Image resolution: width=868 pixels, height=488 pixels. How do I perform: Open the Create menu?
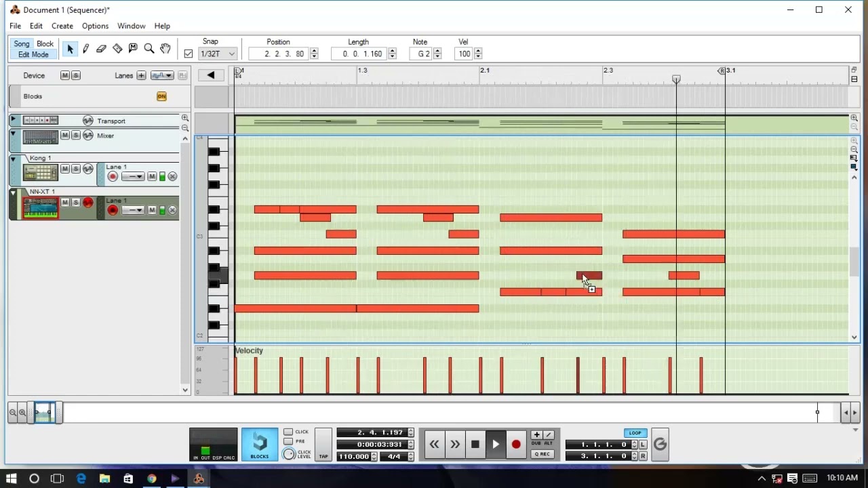pyautogui.click(x=62, y=26)
